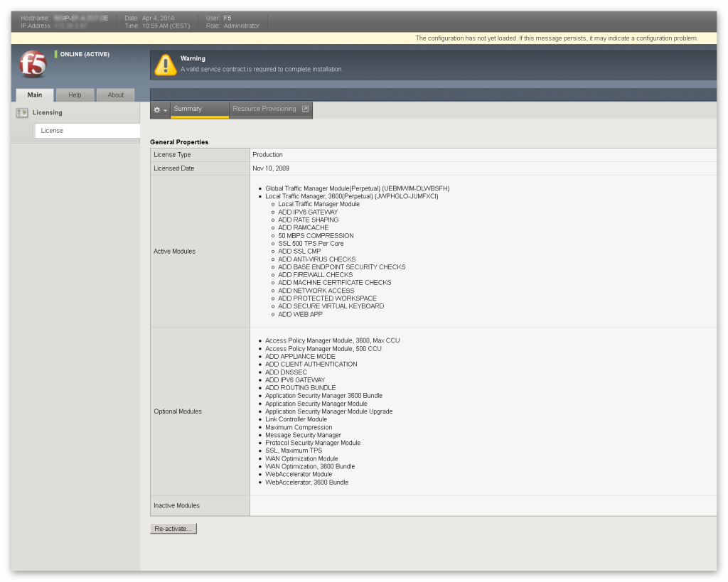Click ADD WEB APP entry
Viewport: 728px width, 582px height.
301,314
